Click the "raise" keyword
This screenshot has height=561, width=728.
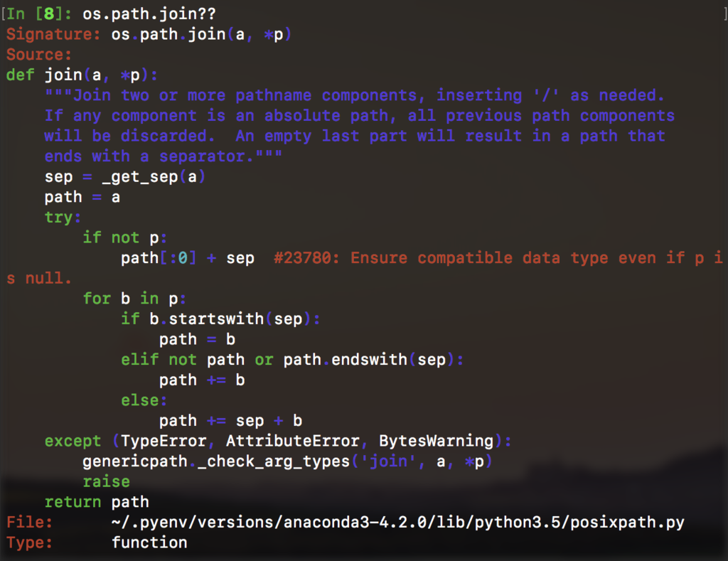point(107,481)
